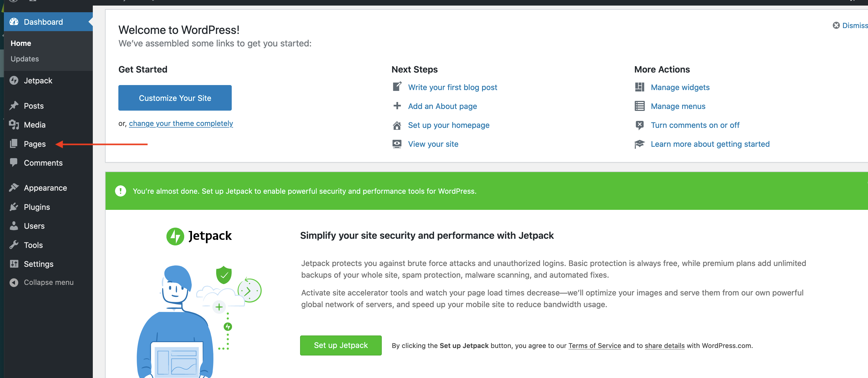Open Appearance settings menu
The width and height of the screenshot is (868, 378).
48,188
